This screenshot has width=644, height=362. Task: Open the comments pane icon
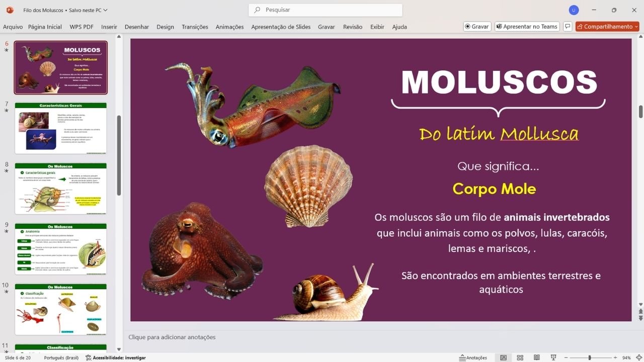pos(568,27)
